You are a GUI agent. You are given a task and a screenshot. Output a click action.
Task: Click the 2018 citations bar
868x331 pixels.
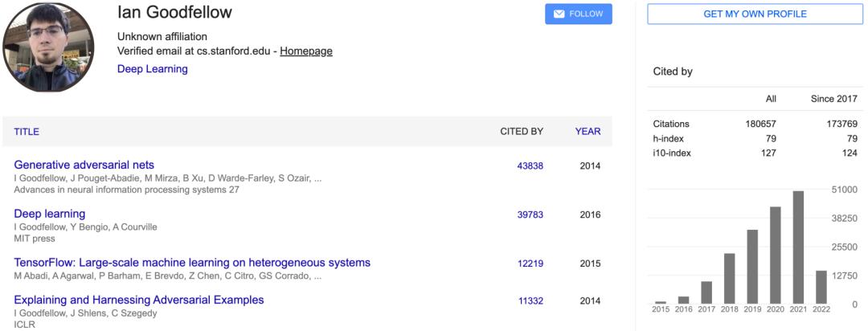coord(730,279)
